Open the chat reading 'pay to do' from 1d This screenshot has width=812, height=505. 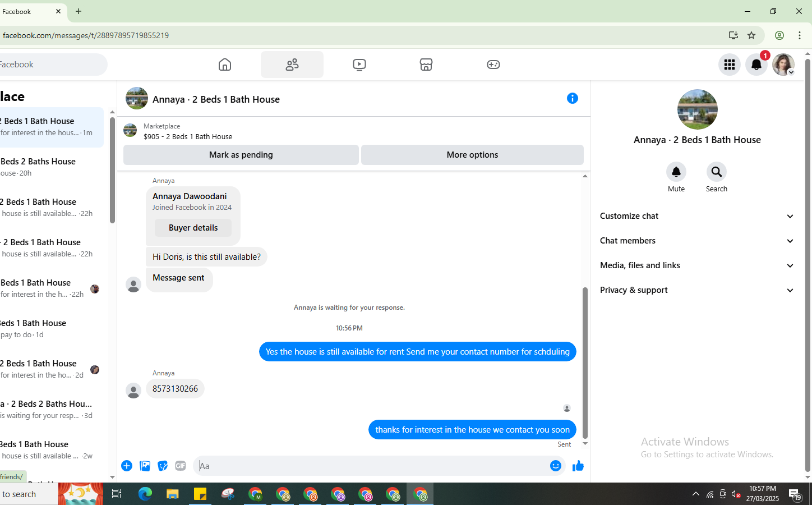(50, 329)
